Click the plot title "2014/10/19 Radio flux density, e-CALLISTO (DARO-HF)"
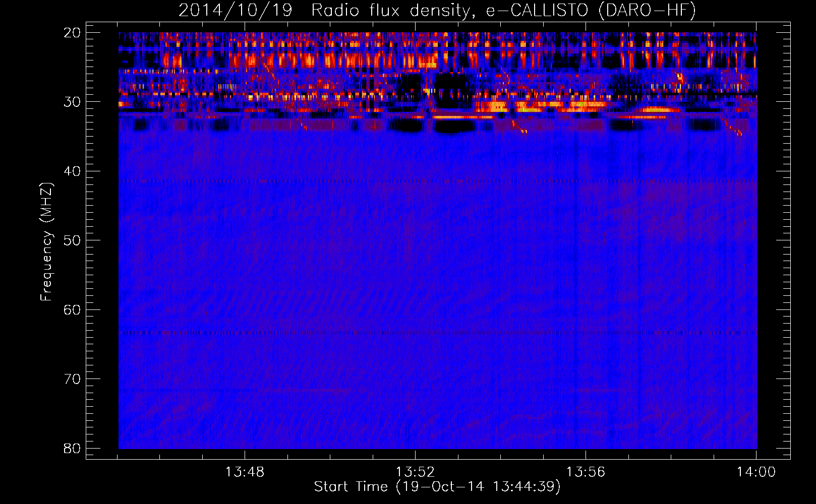 [437, 11]
